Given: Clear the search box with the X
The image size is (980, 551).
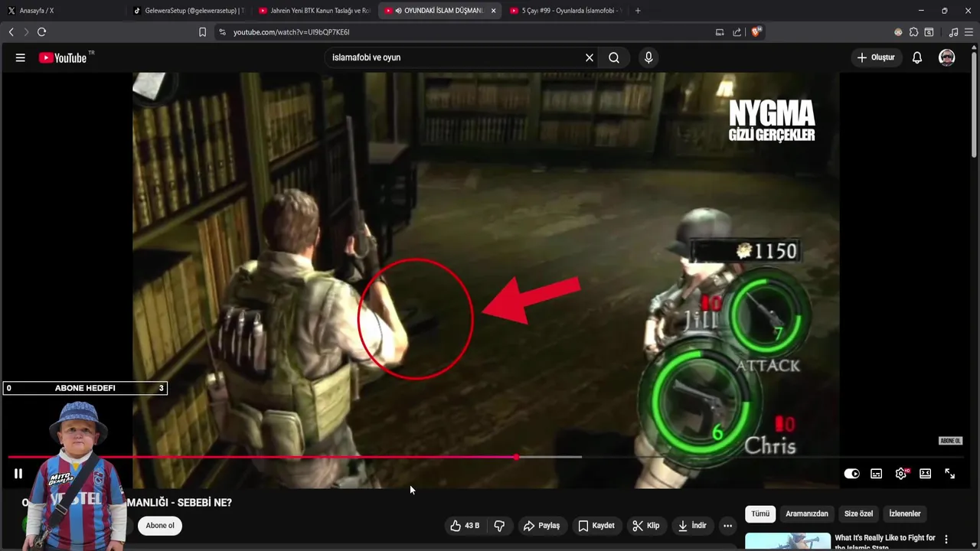Looking at the screenshot, I should point(590,57).
